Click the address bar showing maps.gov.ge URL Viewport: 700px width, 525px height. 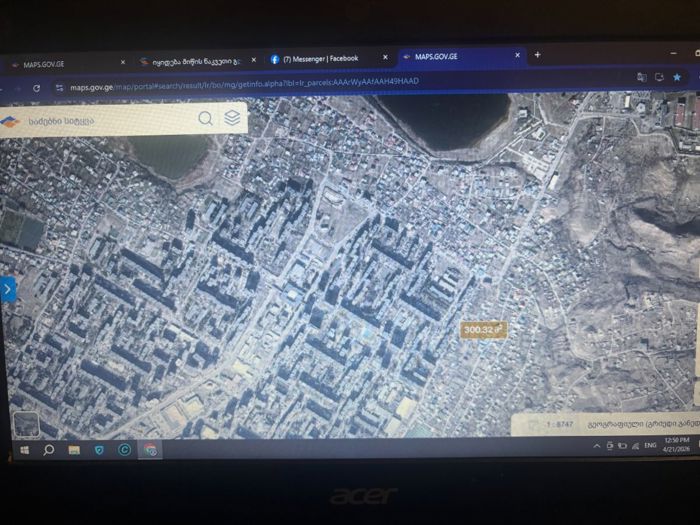click(x=300, y=85)
